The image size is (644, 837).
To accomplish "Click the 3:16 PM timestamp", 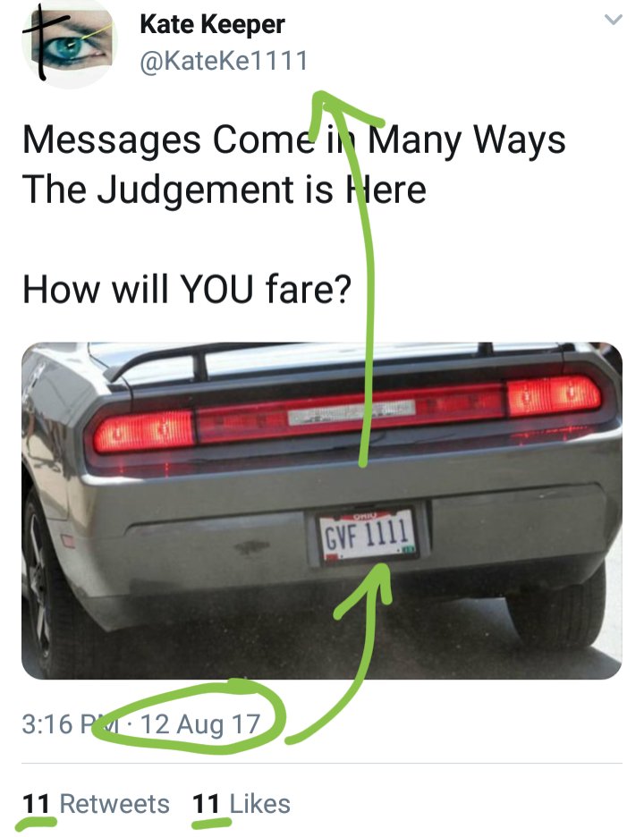I will coord(72,724).
